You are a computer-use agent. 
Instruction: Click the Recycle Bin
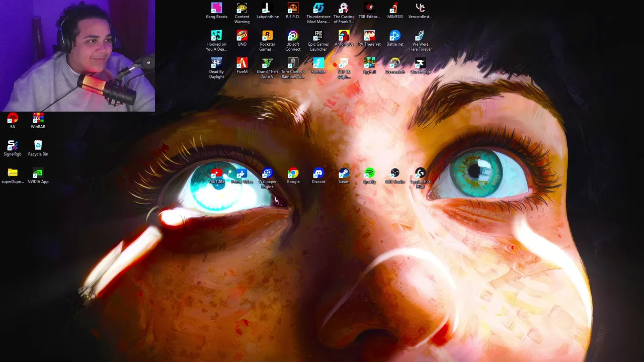[x=38, y=148]
